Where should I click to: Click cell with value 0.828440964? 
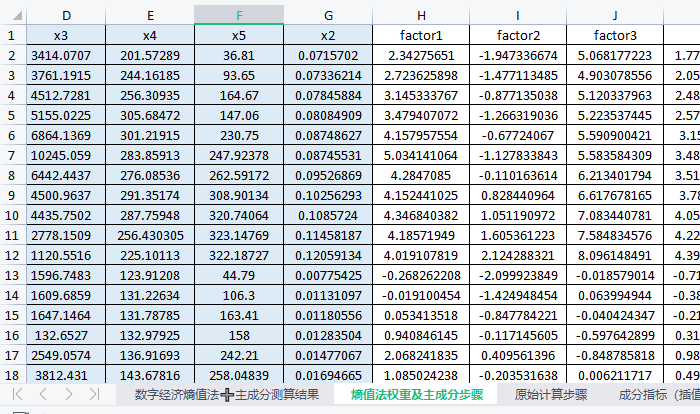pyautogui.click(x=518, y=196)
